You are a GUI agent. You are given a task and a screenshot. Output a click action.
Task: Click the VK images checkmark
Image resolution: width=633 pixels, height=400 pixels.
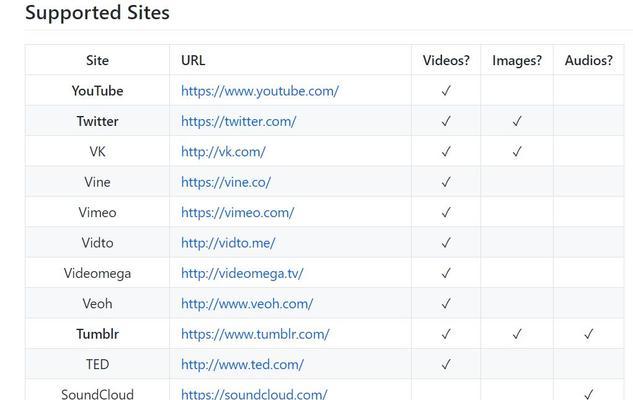click(517, 152)
